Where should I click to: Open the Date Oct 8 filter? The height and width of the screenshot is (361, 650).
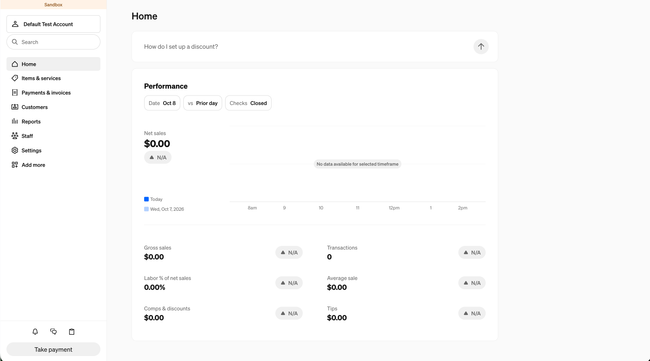(x=162, y=103)
